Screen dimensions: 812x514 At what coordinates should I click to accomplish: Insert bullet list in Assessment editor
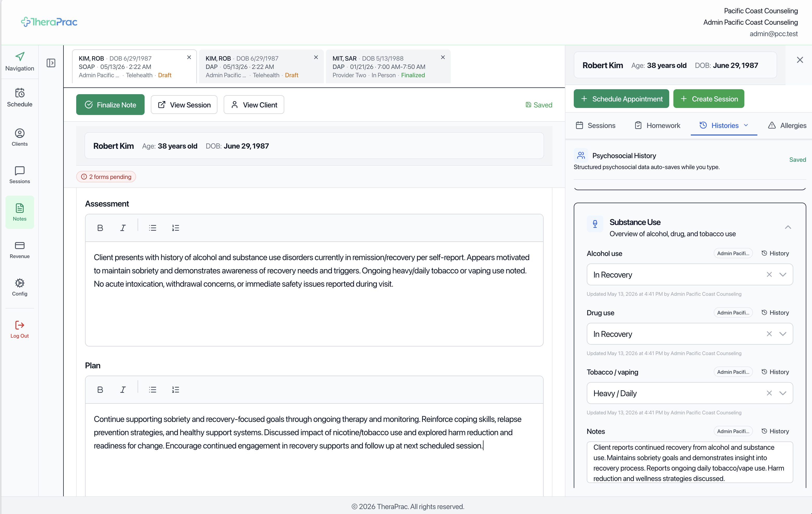153,228
